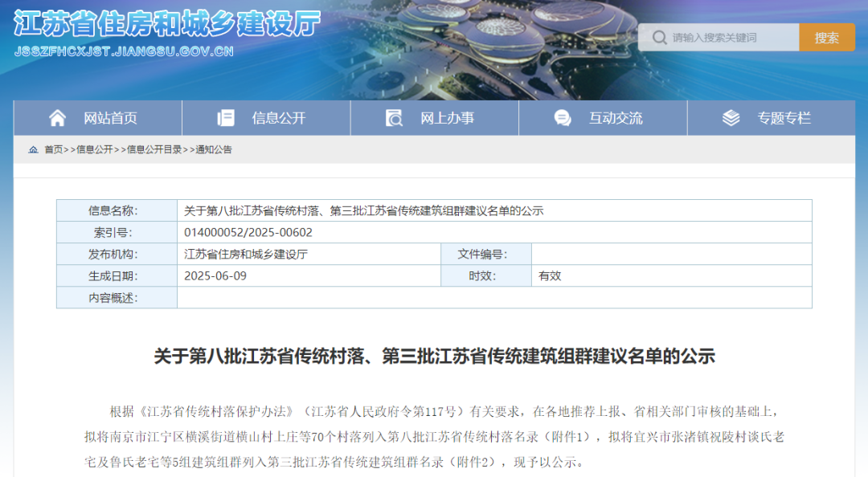Click the document icon beside 信息公开
868x477 pixels.
tap(226, 118)
